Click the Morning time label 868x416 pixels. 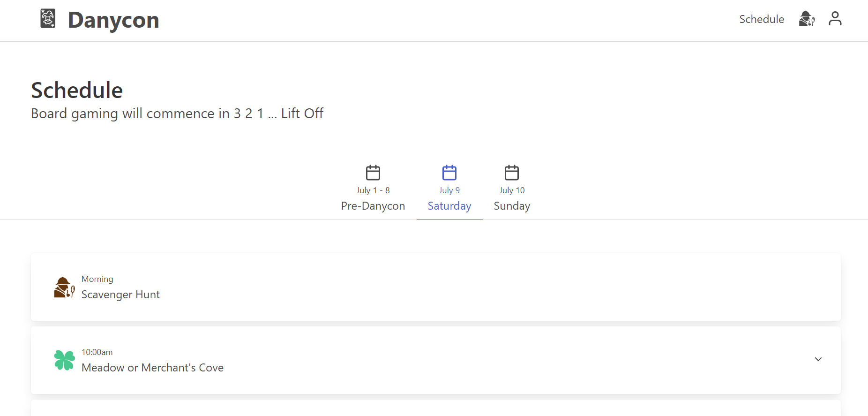click(x=97, y=279)
